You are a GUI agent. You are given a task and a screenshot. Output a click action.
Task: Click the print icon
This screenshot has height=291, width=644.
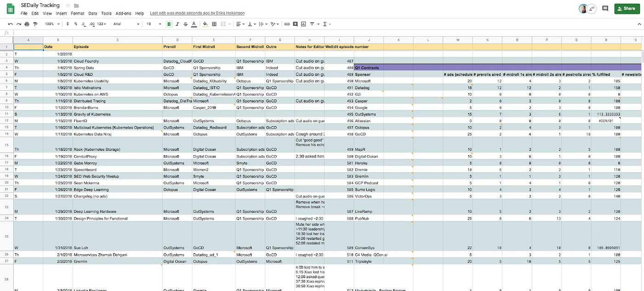click(27, 24)
